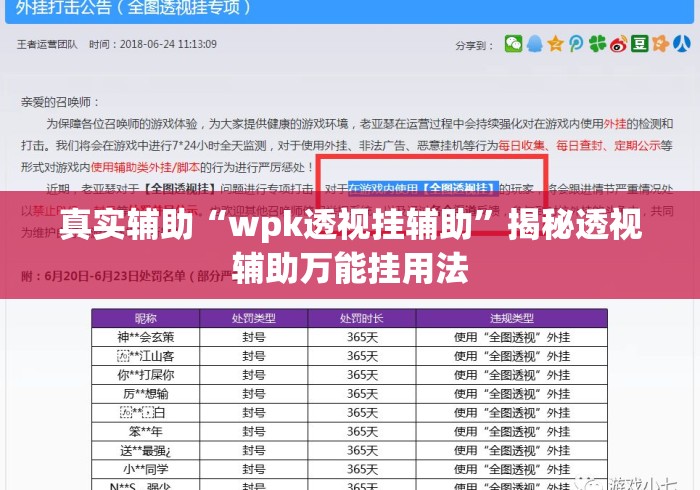
Task: Click the red text 定期公示
Action: pyautogui.click(x=637, y=145)
